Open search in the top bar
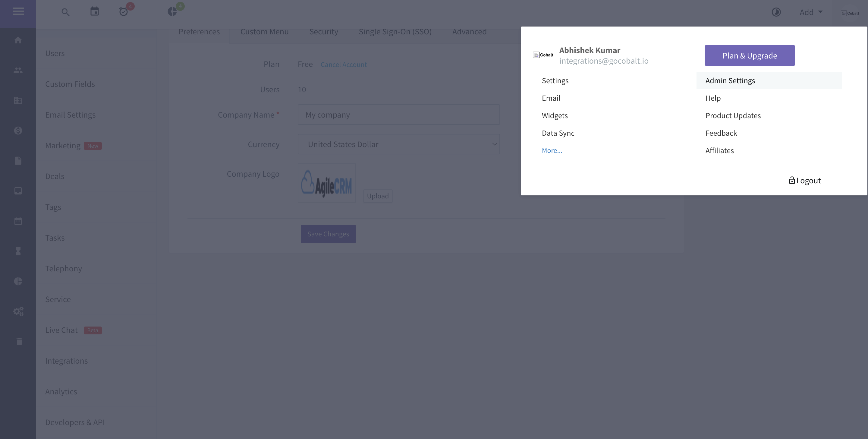868x439 pixels. (x=65, y=11)
